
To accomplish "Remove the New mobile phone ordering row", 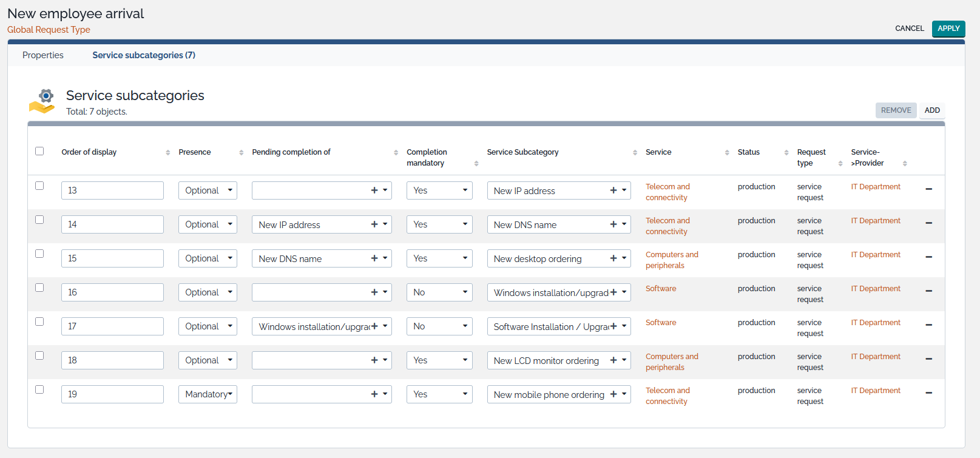I will [928, 393].
